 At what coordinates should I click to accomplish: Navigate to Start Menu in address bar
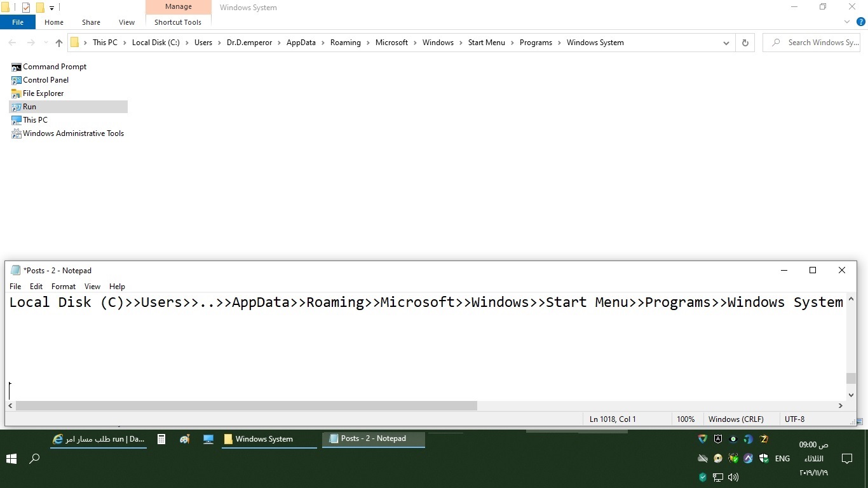tap(487, 43)
